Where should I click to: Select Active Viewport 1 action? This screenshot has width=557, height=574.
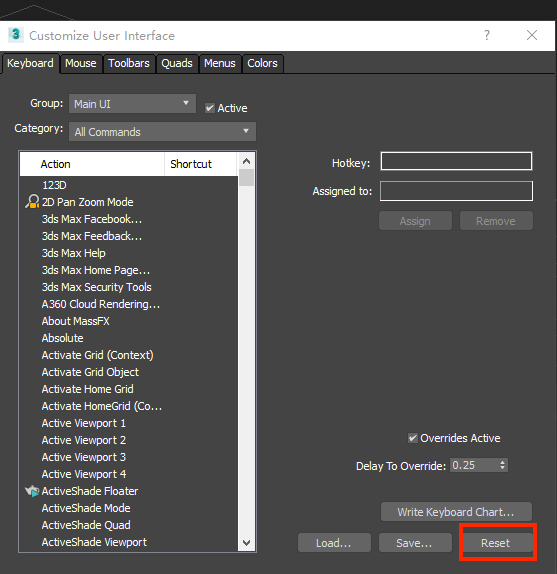[x=84, y=423]
